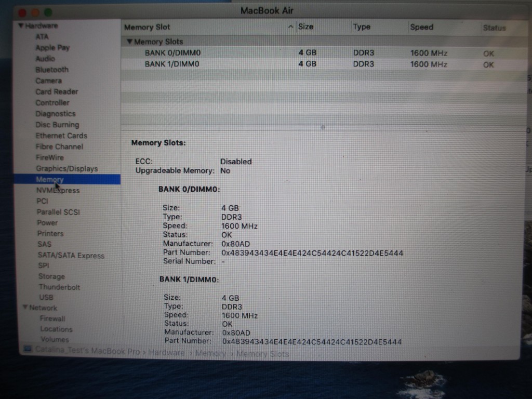Screen dimensions: 532x399
Task: Open Disc Burning entry
Action: pos(57,125)
